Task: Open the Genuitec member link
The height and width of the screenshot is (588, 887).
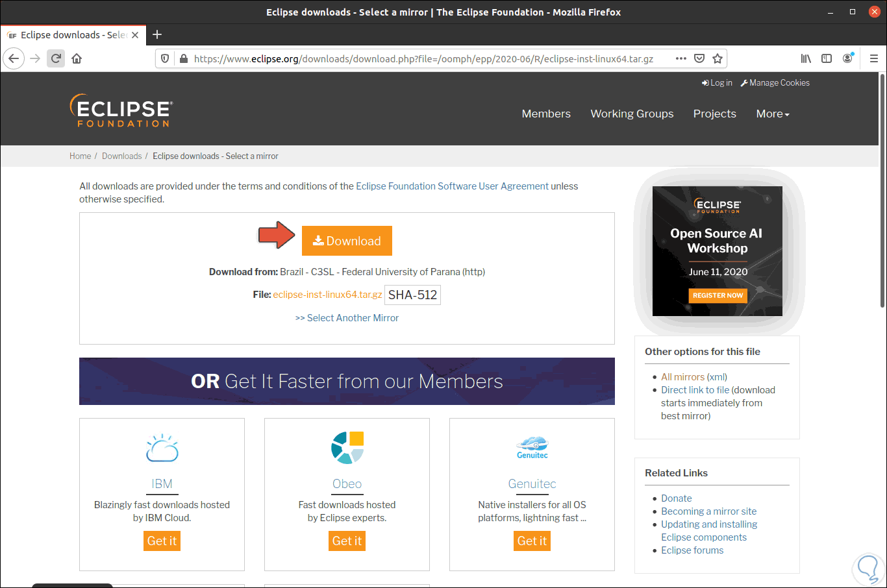Action: [x=532, y=484]
